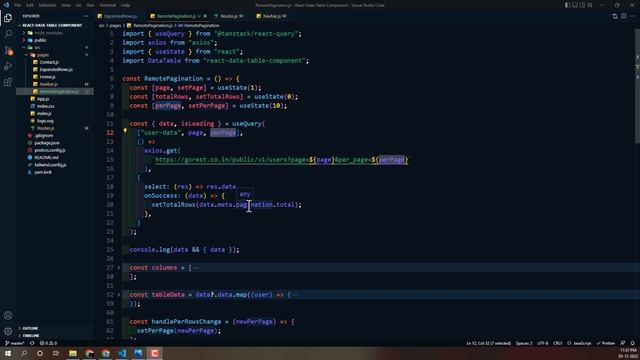Click the Explorer more actions ellipsis

86,16
